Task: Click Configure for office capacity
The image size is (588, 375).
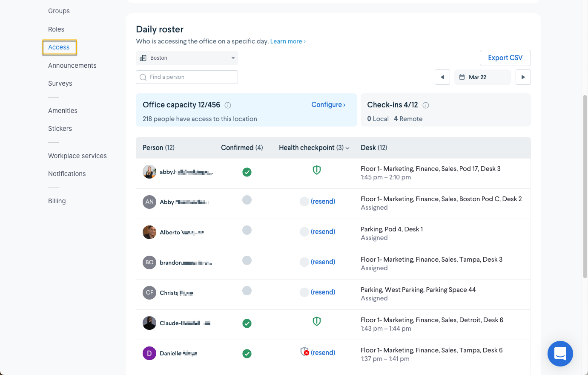Action: [328, 105]
